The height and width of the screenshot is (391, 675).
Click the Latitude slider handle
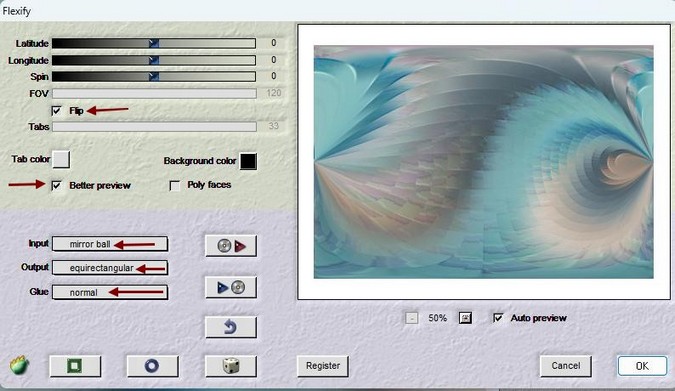[x=154, y=43]
